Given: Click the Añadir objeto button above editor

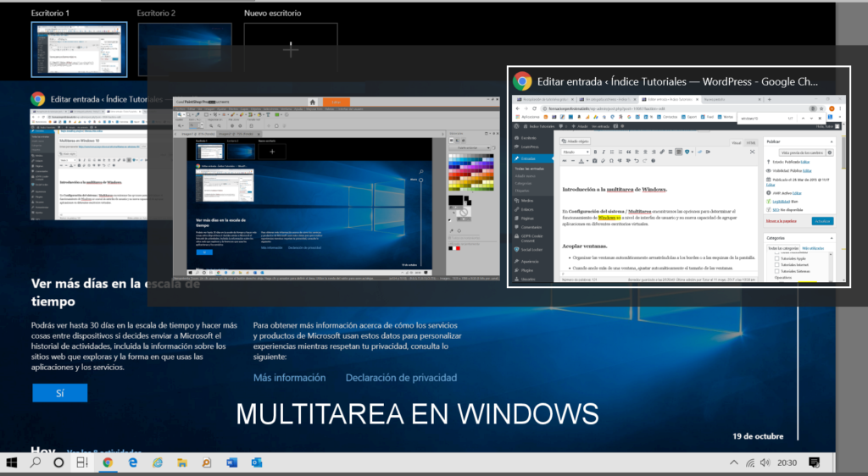Looking at the screenshot, I should click(576, 141).
